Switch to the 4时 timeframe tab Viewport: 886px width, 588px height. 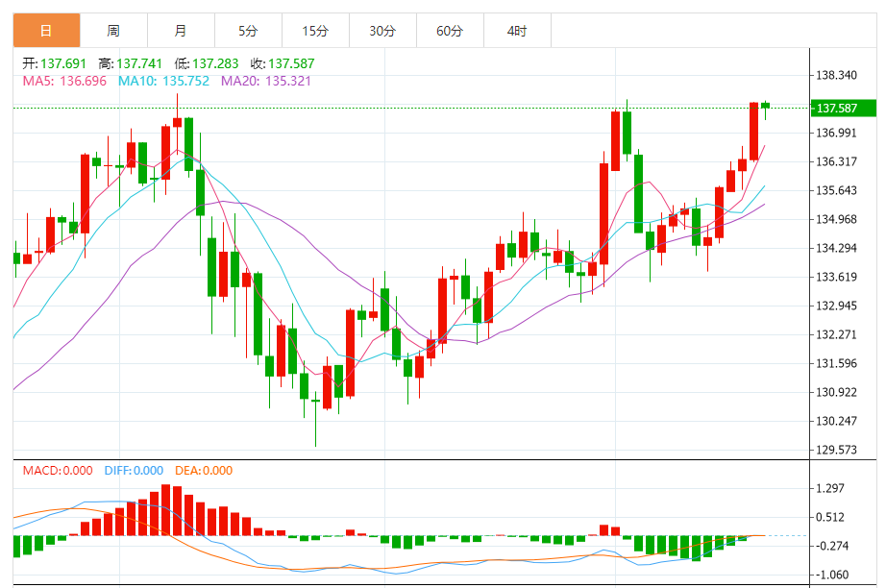coord(517,31)
